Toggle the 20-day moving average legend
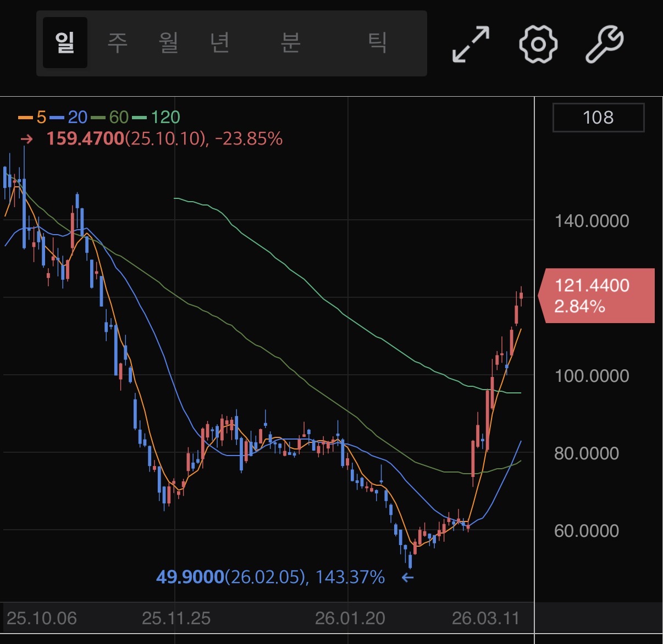Image resolution: width=663 pixels, height=644 pixels. click(69, 117)
